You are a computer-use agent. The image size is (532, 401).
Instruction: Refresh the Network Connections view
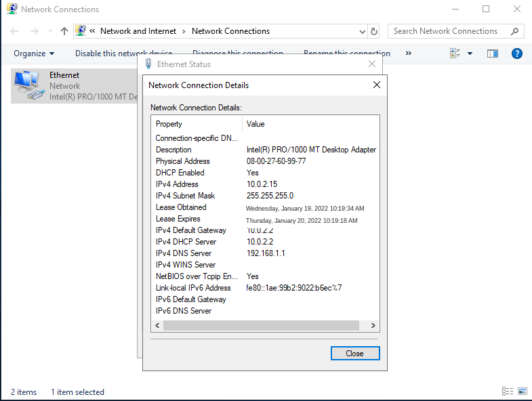click(374, 32)
